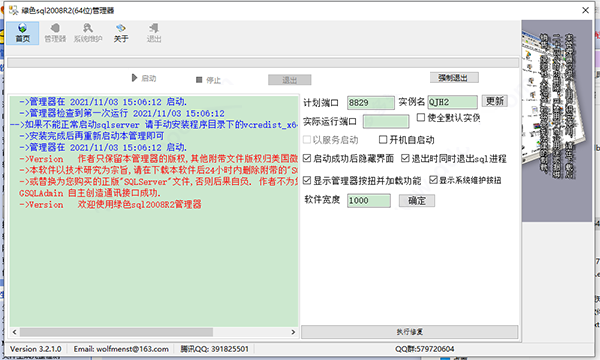Click the progress bar below the toolbar
This screenshot has height=360, width=600.
263,63
